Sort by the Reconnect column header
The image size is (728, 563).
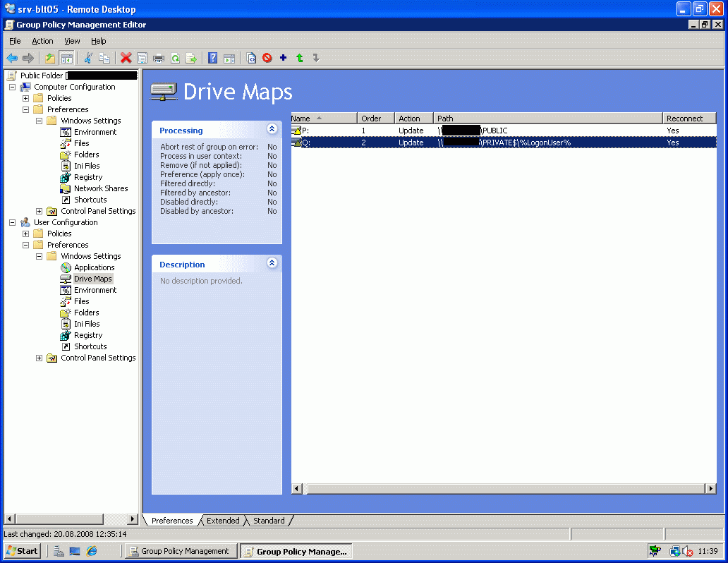coord(689,119)
